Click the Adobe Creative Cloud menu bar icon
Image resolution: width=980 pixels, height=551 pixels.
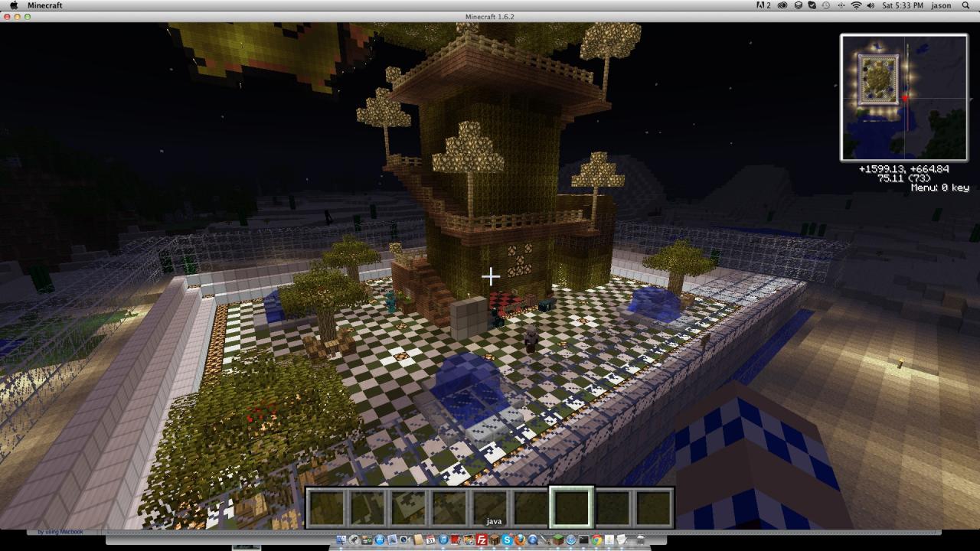tap(782, 5)
